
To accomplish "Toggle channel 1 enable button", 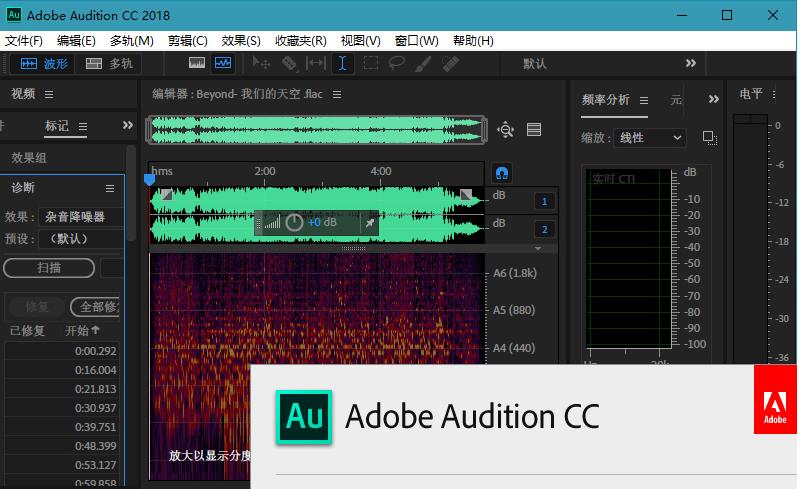I will point(544,201).
